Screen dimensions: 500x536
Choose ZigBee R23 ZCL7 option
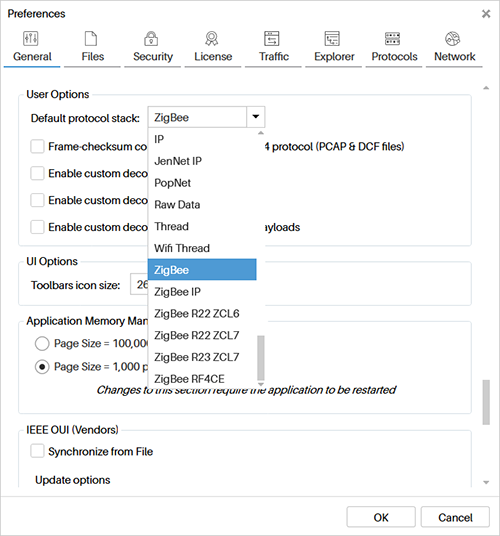click(x=202, y=357)
